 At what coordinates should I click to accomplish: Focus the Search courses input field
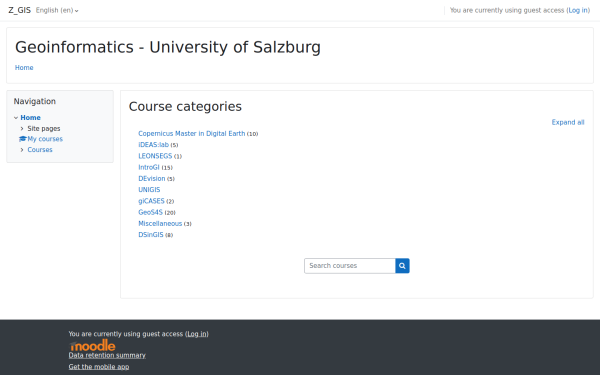coord(350,266)
